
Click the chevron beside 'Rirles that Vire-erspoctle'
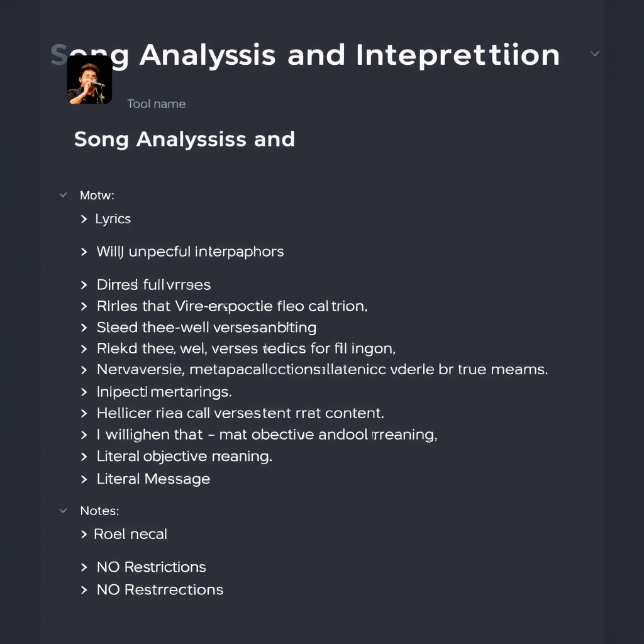(x=86, y=306)
